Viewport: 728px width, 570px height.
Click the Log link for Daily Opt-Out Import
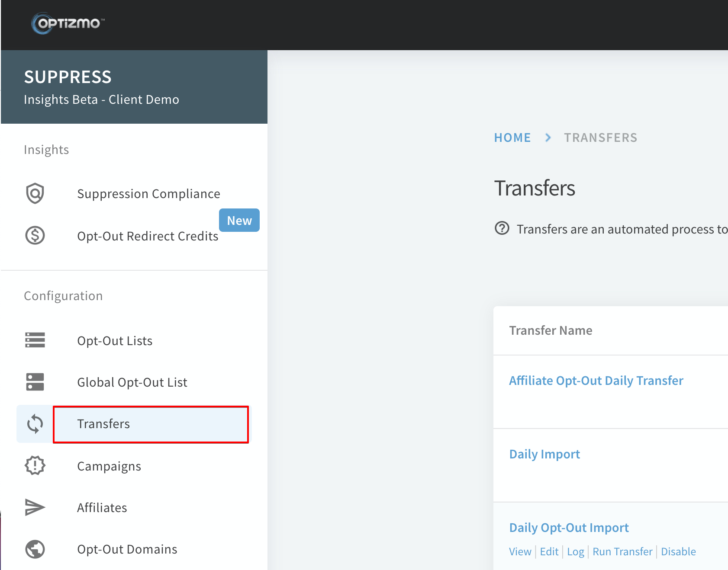click(x=576, y=551)
